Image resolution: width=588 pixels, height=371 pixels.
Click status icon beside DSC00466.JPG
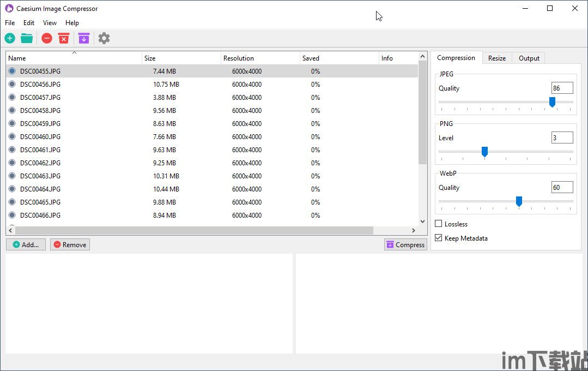click(x=12, y=215)
